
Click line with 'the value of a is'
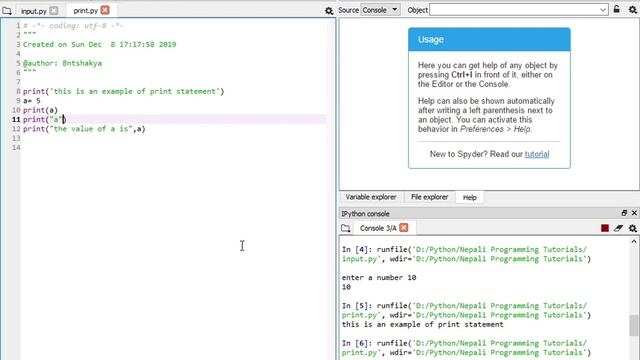[x=84, y=129]
